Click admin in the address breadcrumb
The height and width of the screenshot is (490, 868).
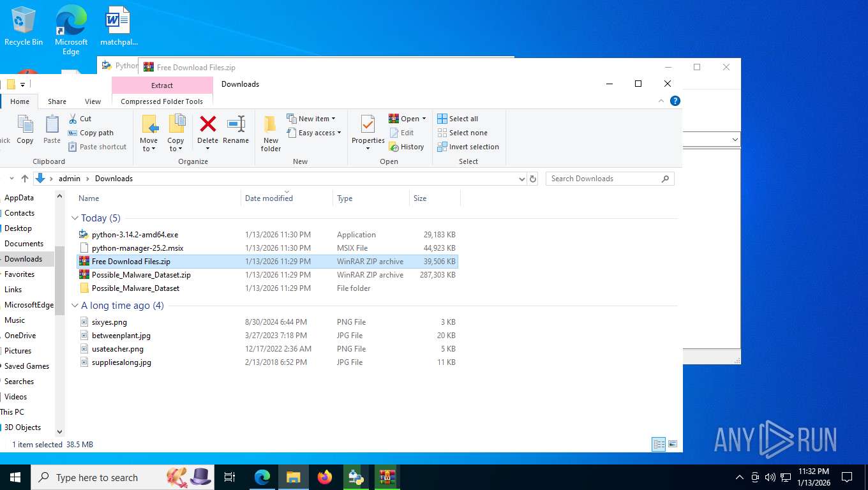click(x=70, y=179)
